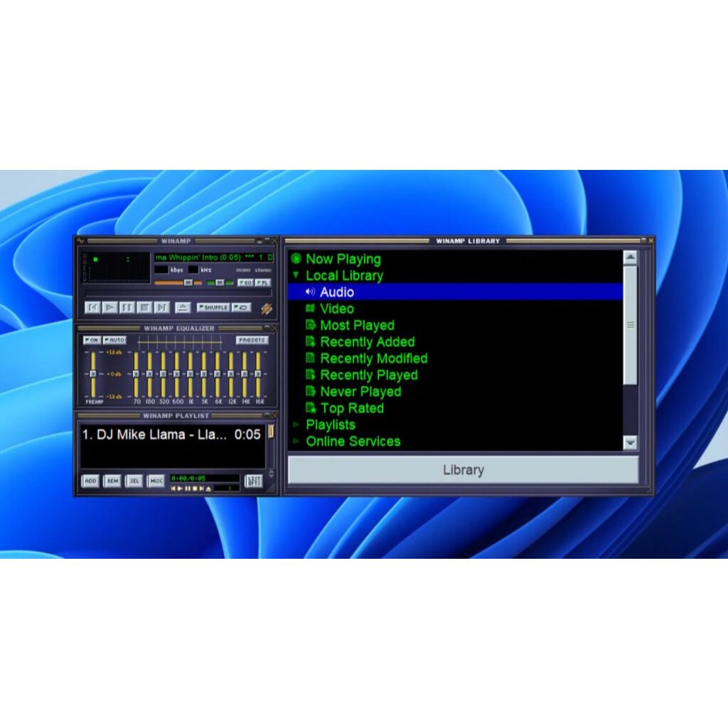Image resolution: width=728 pixels, height=728 pixels.
Task: Toggle windowshade mode of Winamp Playlist
Action: (267, 415)
